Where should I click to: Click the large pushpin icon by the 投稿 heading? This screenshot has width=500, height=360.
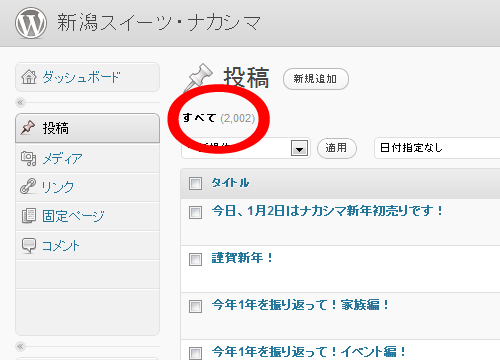pos(199,78)
